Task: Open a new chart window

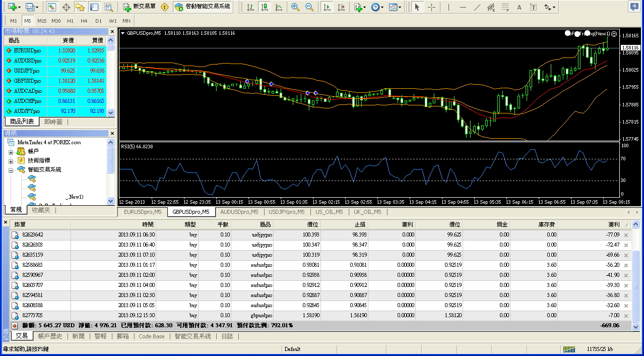Action: click(12, 7)
